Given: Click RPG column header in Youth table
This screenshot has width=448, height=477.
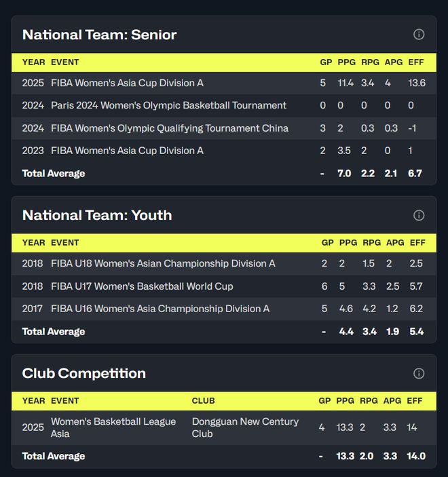Looking at the screenshot, I should [x=370, y=243].
